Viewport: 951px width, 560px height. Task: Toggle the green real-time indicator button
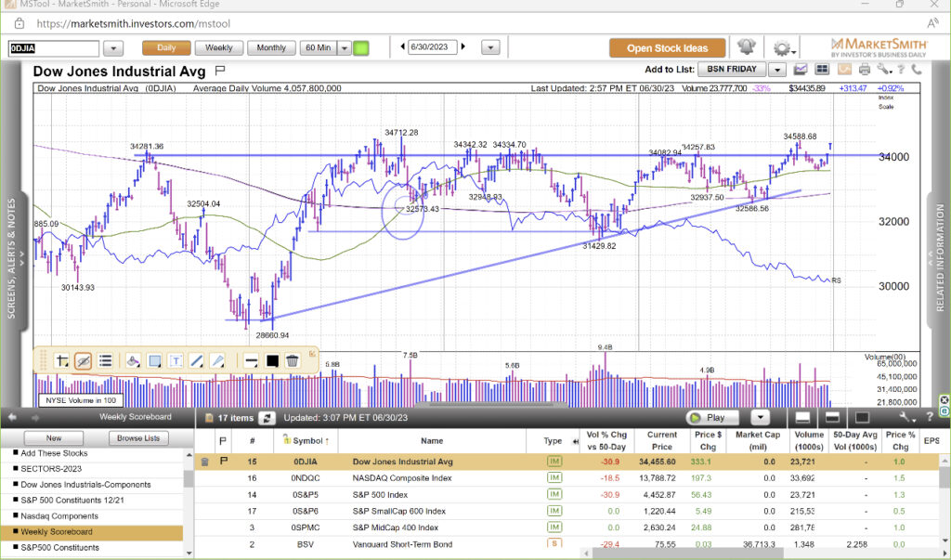point(361,47)
